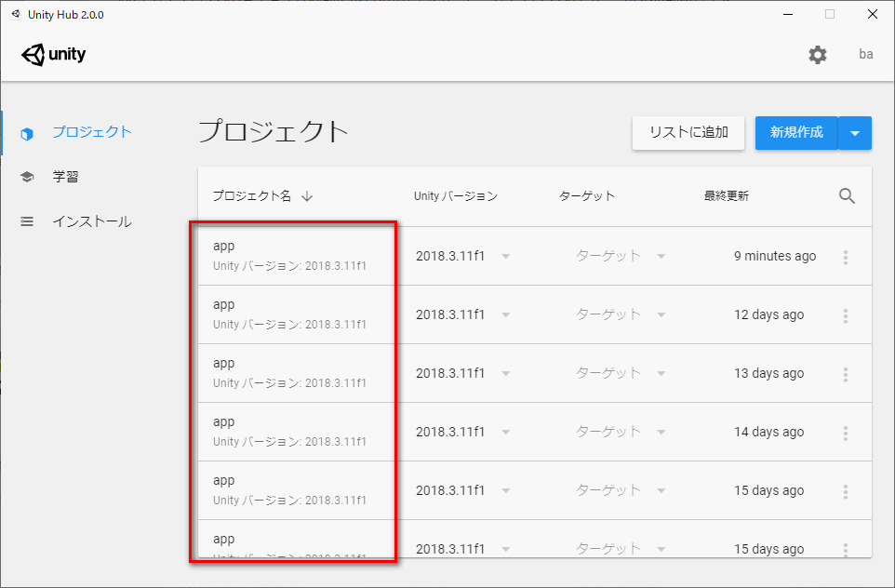Expand Unity version dropdown for 13 days ago row
Viewport: 895px width, 588px height.
click(506, 374)
